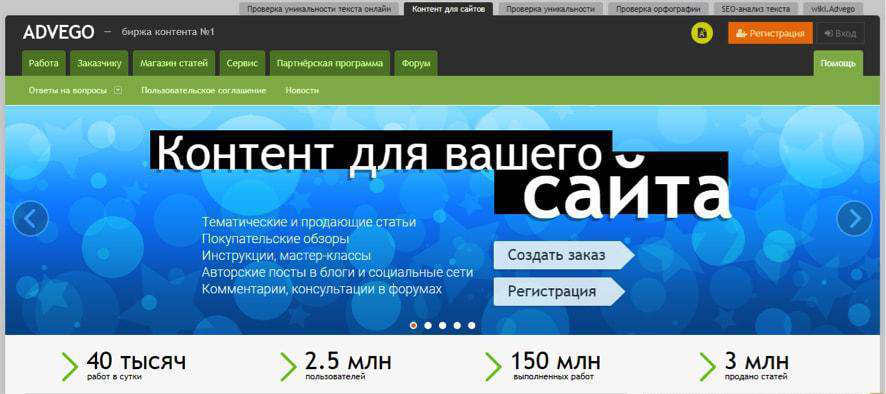Screen dimensions: 886x394
Task: Open the Магазин статей tab
Action: 174,63
